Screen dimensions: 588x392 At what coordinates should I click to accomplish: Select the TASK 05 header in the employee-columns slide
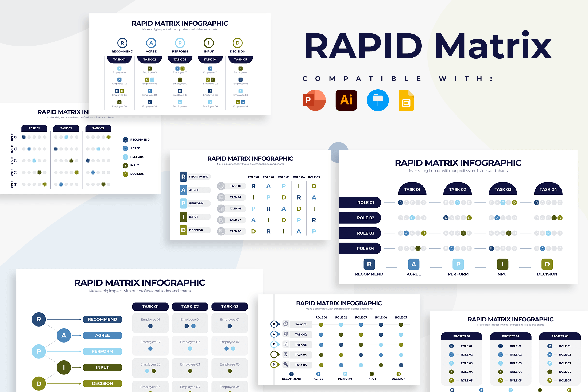241,59
